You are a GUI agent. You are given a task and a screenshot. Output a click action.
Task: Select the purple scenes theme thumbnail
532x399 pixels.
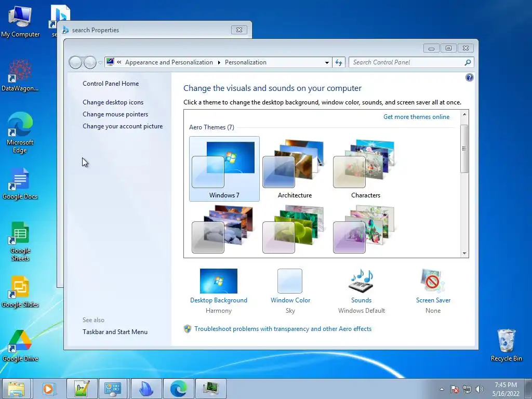(x=364, y=229)
